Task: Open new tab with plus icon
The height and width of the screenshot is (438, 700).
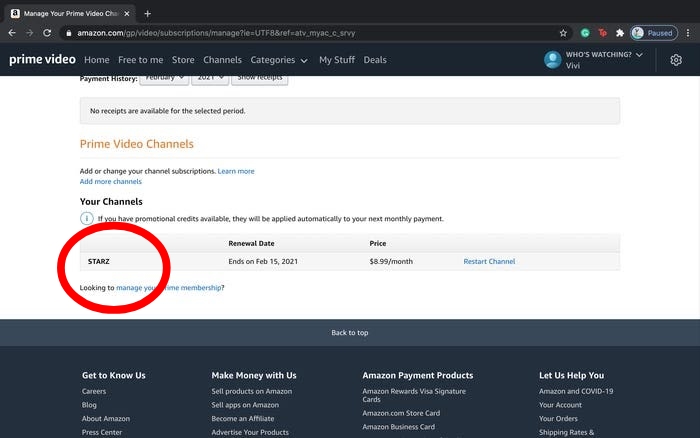Action: coord(147,14)
